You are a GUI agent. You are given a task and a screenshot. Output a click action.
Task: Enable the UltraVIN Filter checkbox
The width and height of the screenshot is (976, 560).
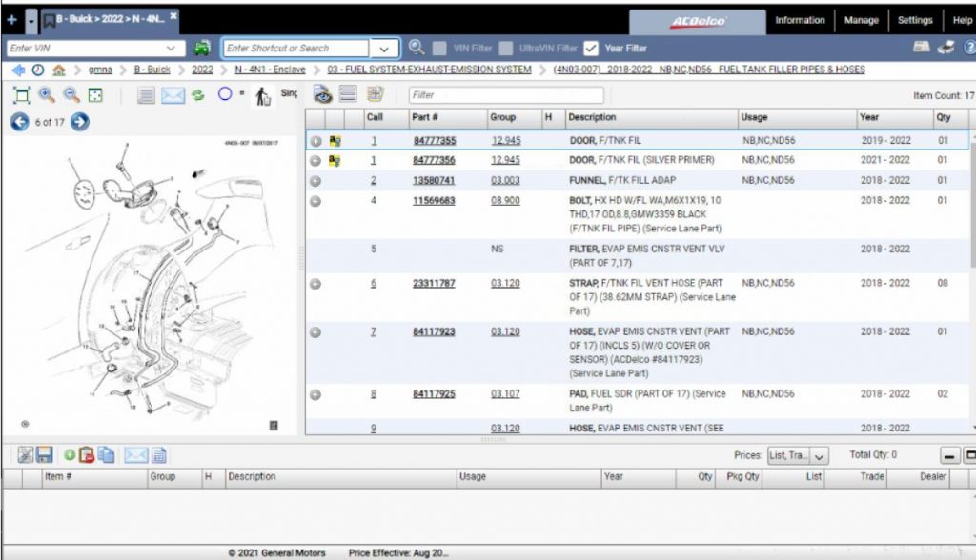click(506, 48)
